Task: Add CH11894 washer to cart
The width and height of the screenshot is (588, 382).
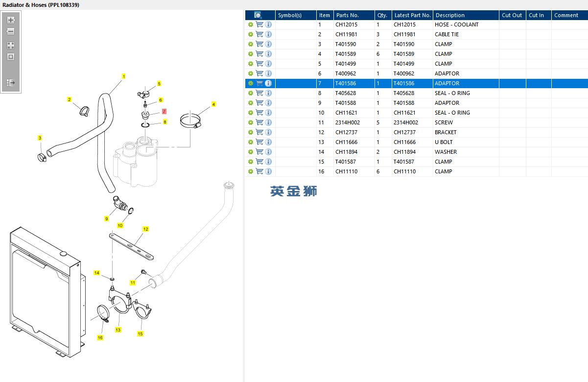Action: (x=259, y=152)
